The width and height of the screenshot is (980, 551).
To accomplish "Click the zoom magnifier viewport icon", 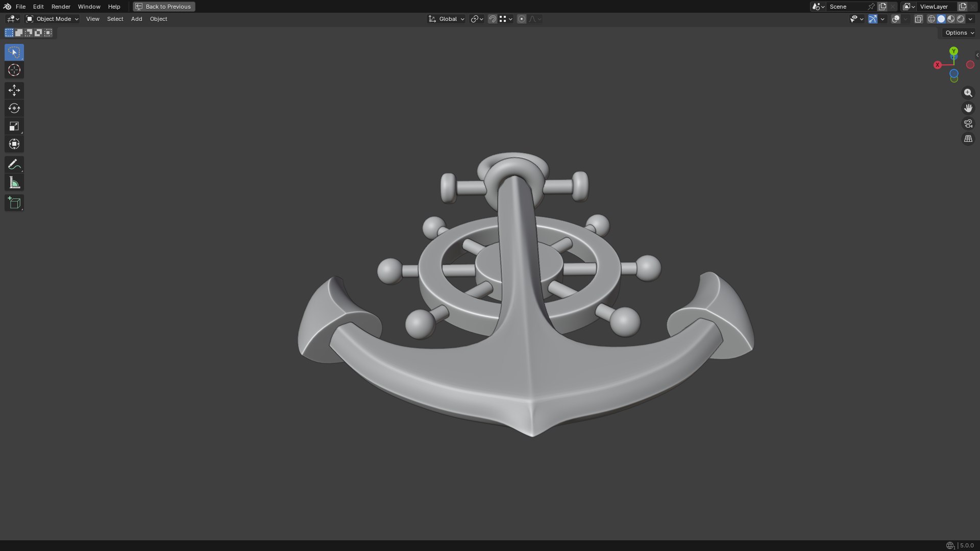I will click(968, 93).
